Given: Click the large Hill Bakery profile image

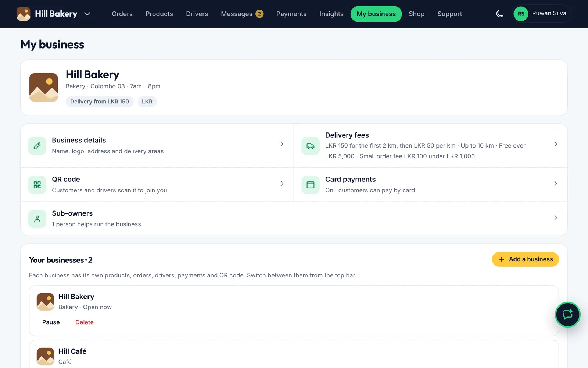Looking at the screenshot, I should (x=44, y=88).
